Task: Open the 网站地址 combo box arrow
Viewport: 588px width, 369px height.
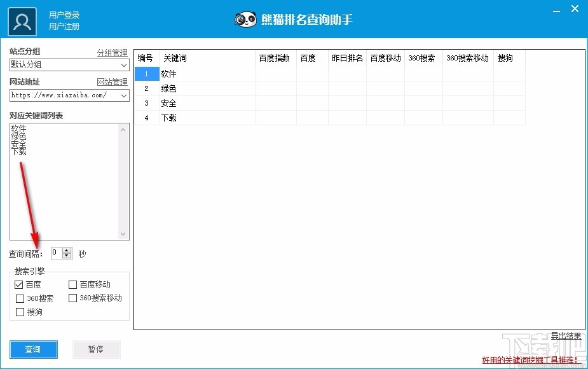Action: [x=123, y=95]
